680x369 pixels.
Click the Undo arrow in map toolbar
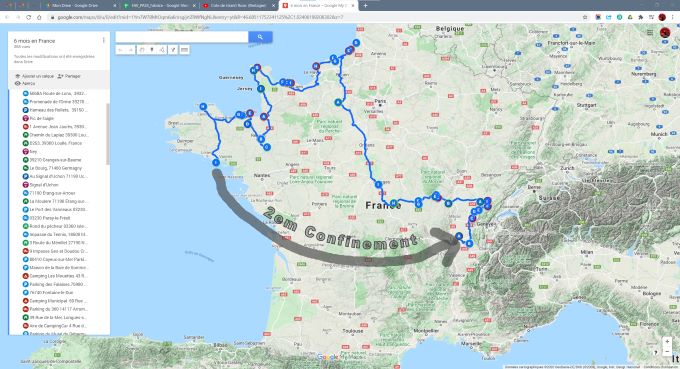121,50
